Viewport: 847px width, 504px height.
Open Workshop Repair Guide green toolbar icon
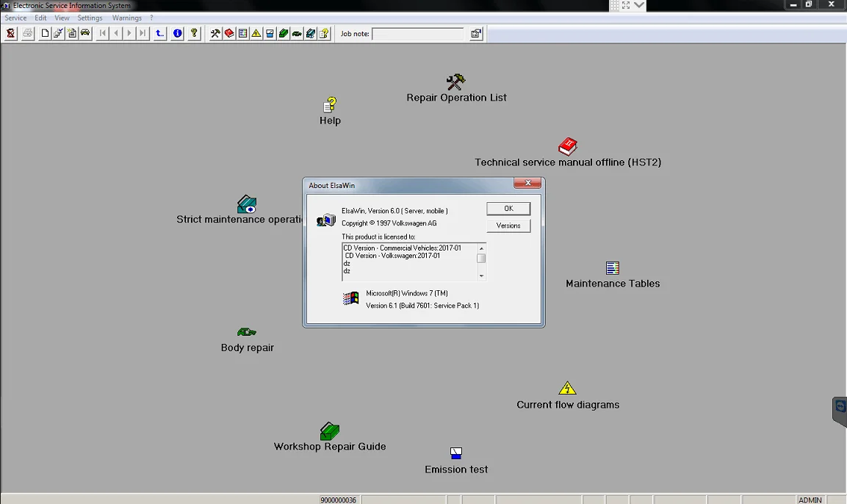283,34
